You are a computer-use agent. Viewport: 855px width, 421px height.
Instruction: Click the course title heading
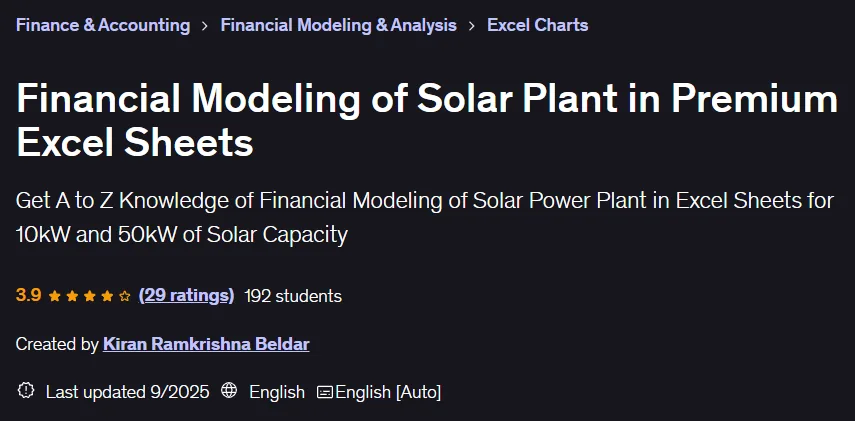pos(427,120)
